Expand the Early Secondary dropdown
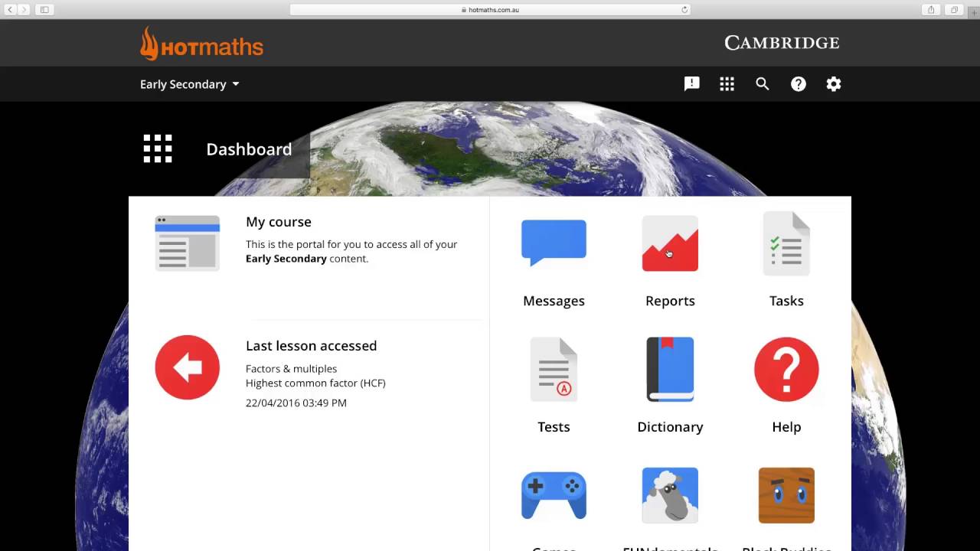The height and width of the screenshot is (551, 980). click(190, 84)
